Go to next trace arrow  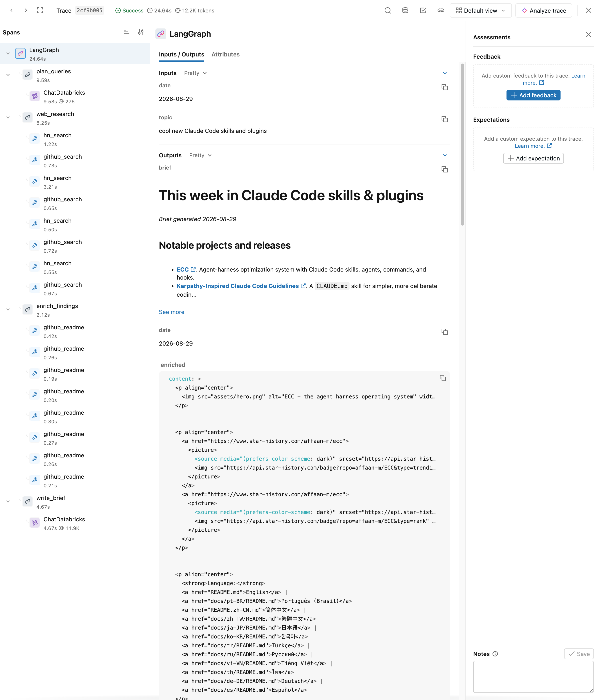(26, 10)
